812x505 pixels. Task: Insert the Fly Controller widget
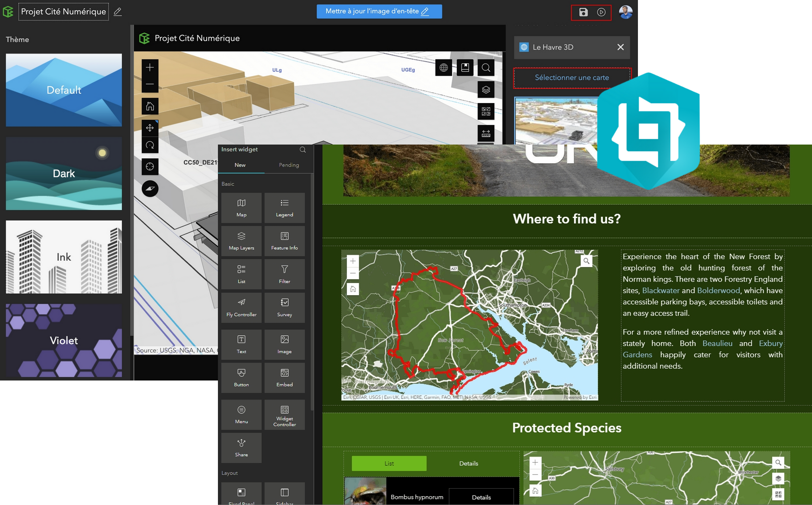[x=241, y=308]
